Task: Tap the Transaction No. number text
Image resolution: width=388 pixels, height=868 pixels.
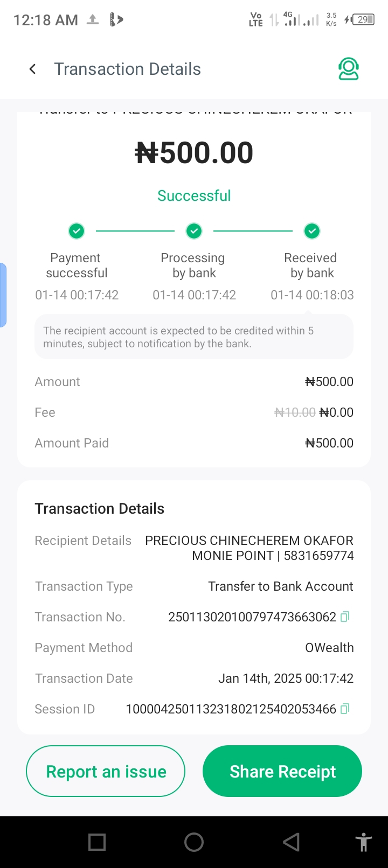Action: pos(252,617)
